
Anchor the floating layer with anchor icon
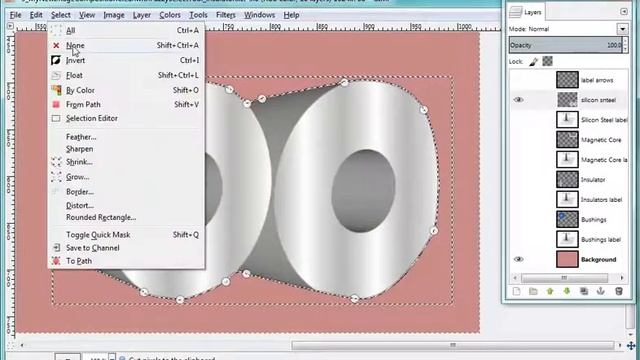click(600, 291)
